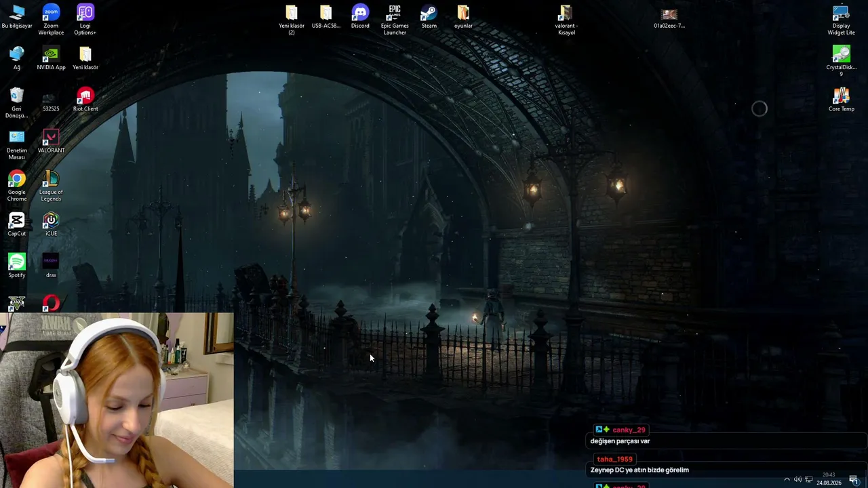Launch the Riot Client shortcut
868x488 pixels.
click(x=85, y=100)
